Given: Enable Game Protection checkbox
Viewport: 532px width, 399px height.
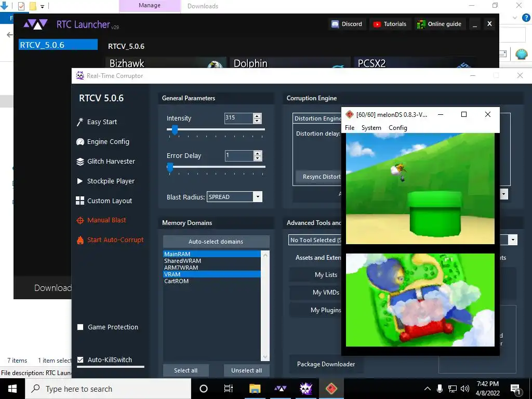Looking at the screenshot, I should pyautogui.click(x=81, y=327).
